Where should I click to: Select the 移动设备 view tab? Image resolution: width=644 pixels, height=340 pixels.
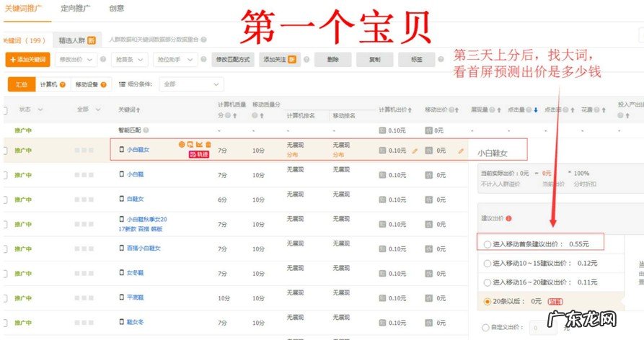(91, 84)
